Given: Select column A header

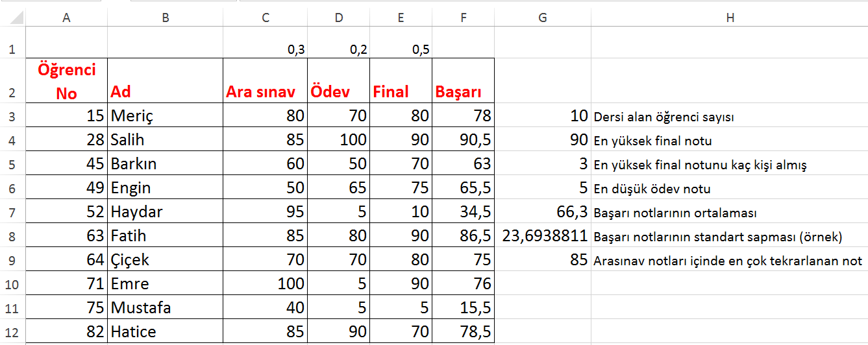Looking at the screenshot, I should 66,18.
